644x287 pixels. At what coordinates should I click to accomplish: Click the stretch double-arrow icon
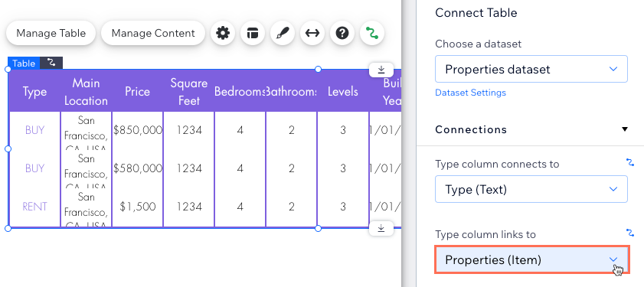click(x=312, y=33)
